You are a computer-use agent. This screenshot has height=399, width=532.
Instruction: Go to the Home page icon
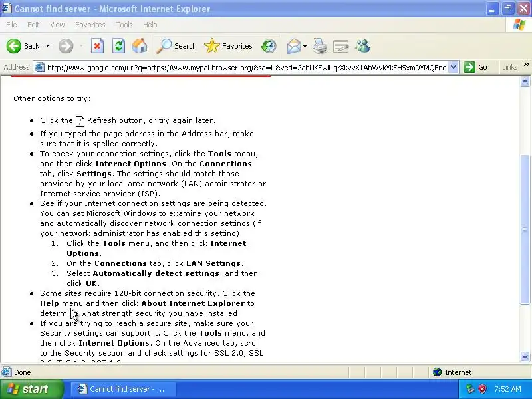[x=140, y=46]
